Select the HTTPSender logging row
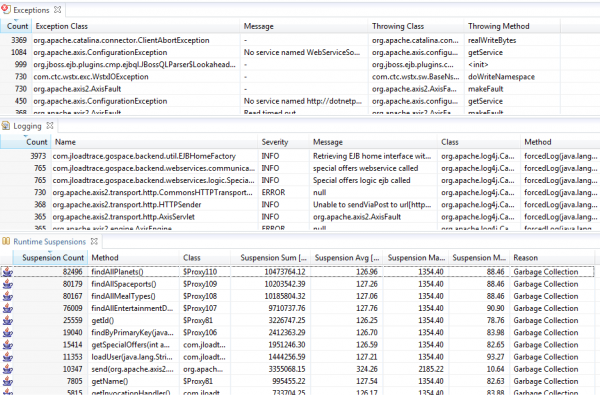 pos(300,205)
